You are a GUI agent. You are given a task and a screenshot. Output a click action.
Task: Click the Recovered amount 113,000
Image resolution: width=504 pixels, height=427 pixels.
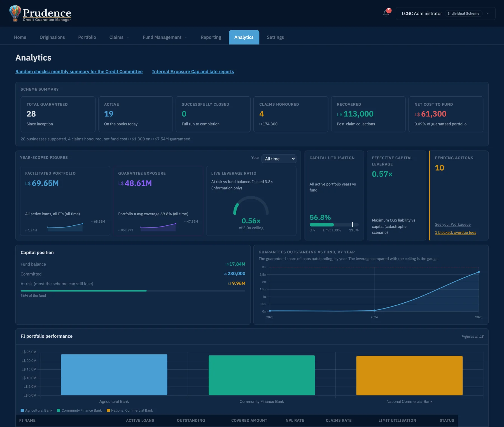tap(355, 114)
